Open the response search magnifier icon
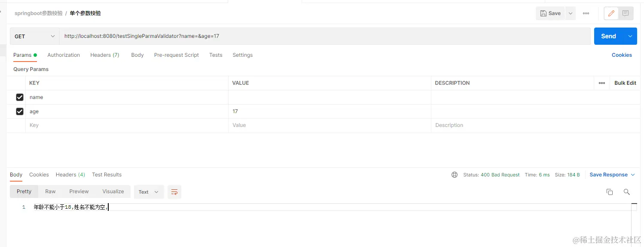644x247 pixels. [626, 192]
